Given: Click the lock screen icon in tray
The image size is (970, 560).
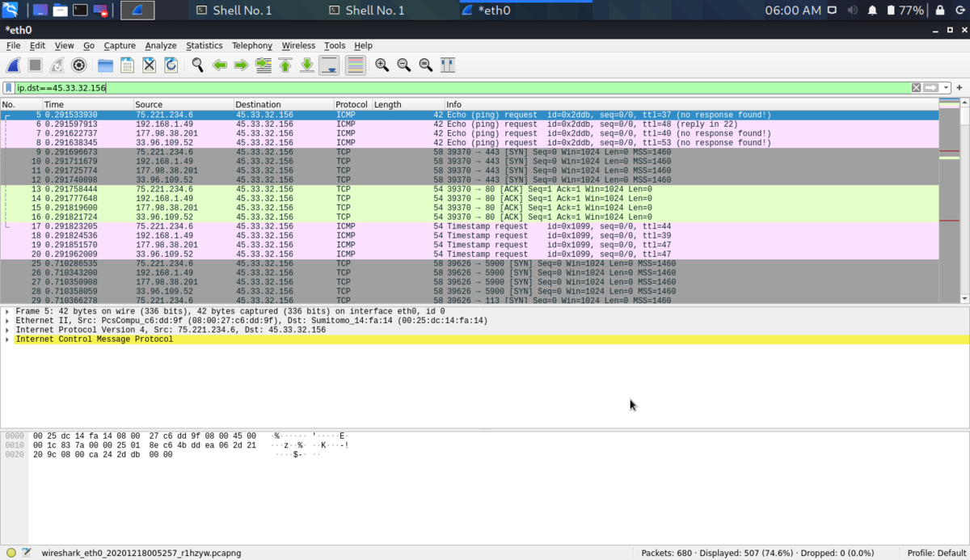Looking at the screenshot, I should coord(940,11).
